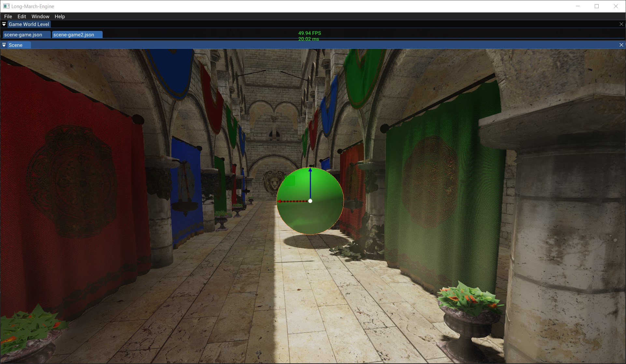626x364 pixels.
Task: Open the Window menu
Action: (x=40, y=16)
